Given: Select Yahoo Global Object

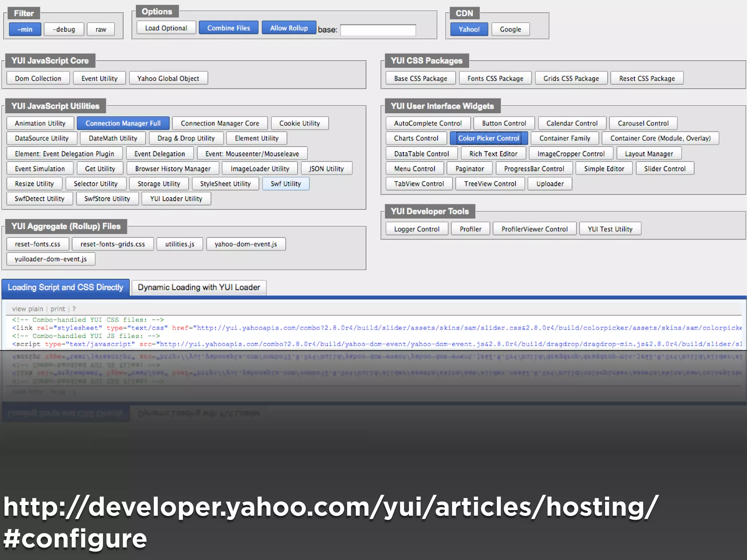Looking at the screenshot, I should pyautogui.click(x=168, y=78).
